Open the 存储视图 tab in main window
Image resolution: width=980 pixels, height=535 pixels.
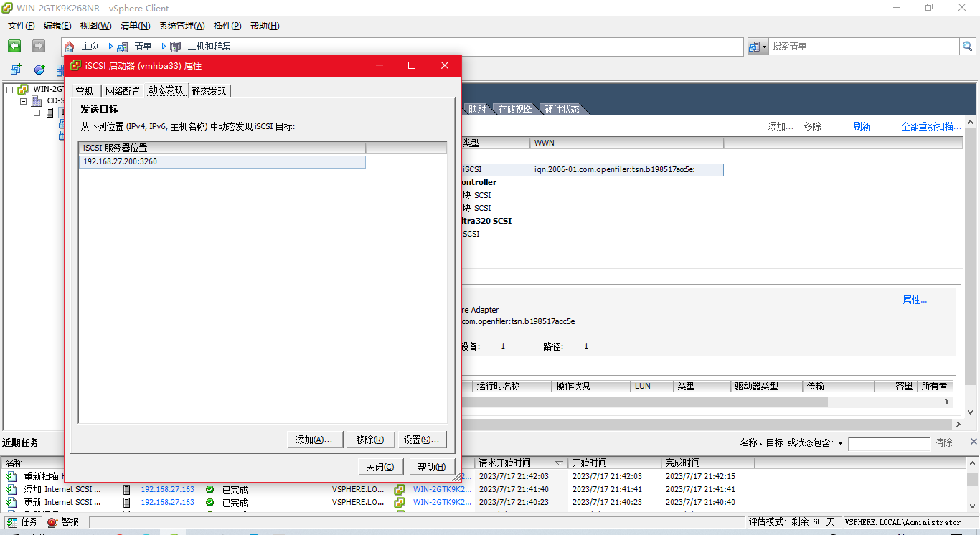click(516, 109)
